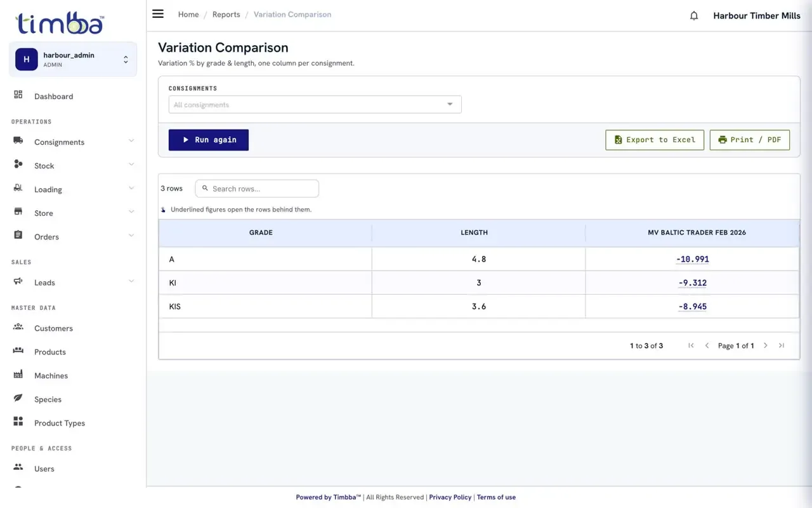Open the All consignments dropdown

click(315, 105)
